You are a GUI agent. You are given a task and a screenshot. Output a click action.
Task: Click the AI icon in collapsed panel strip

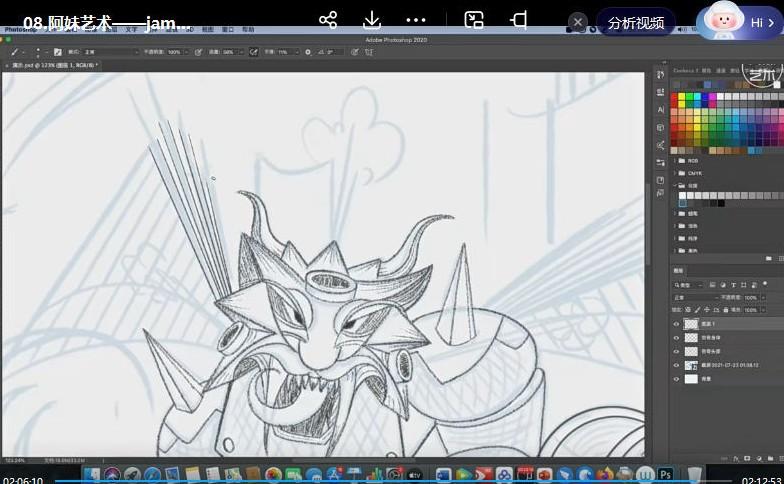(x=661, y=110)
